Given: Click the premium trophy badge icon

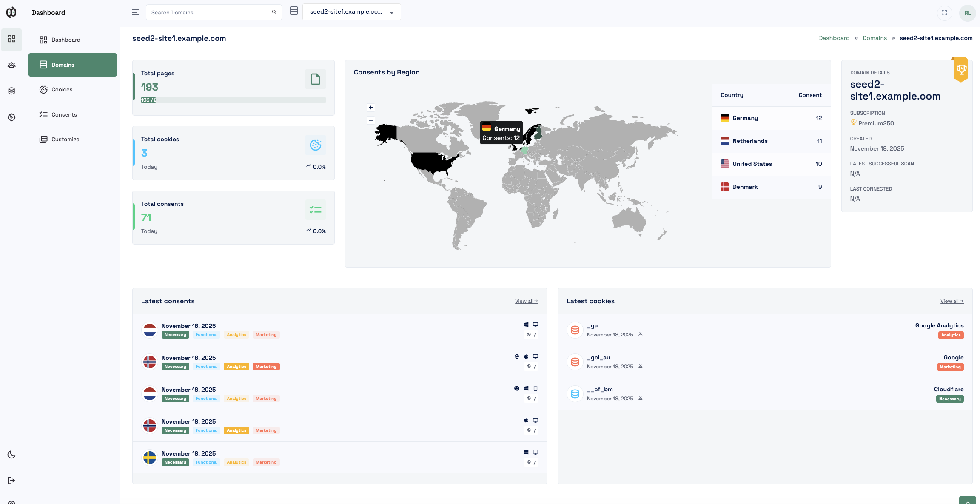Looking at the screenshot, I should click(961, 69).
